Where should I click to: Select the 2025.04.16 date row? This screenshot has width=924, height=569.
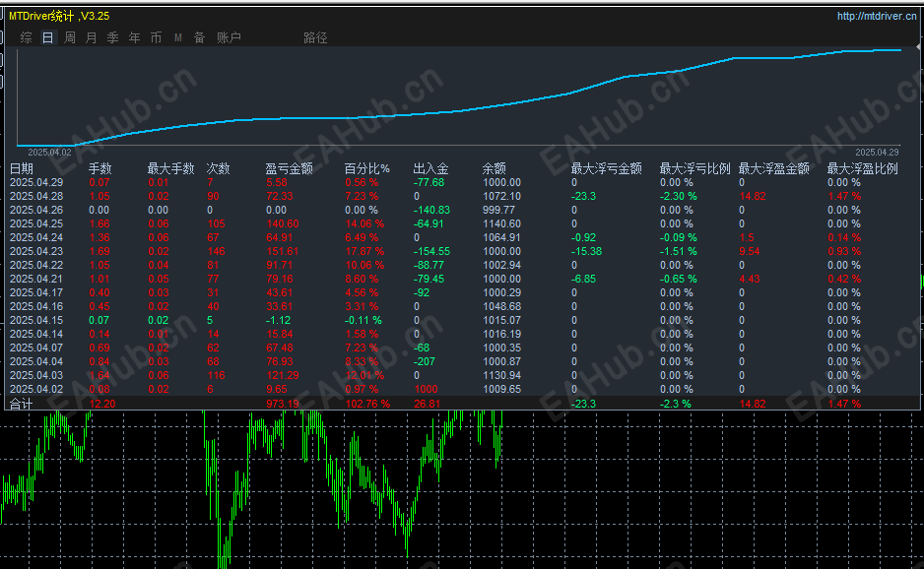[35, 306]
